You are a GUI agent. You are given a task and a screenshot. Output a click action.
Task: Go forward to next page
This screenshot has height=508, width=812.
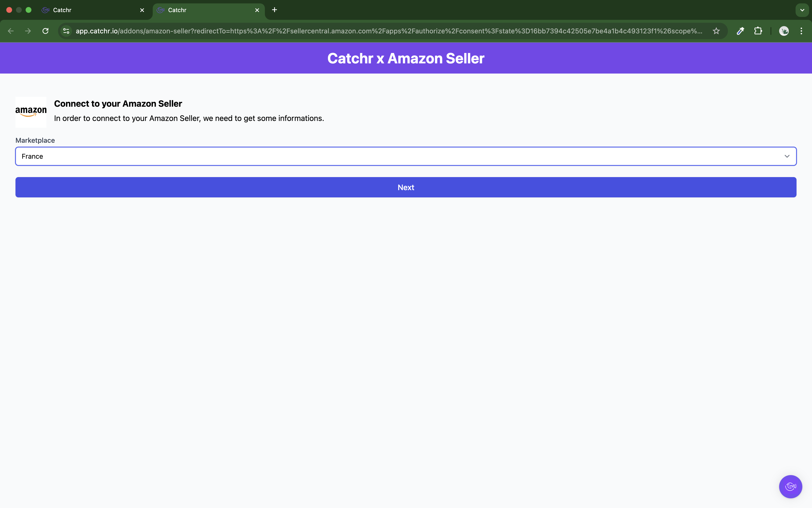(28, 31)
